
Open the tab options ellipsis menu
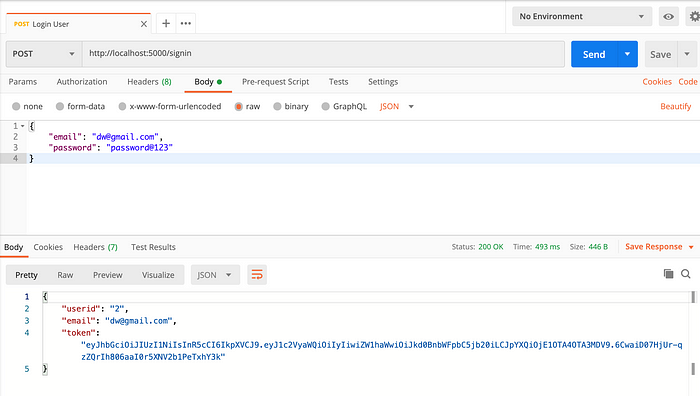pos(186,23)
